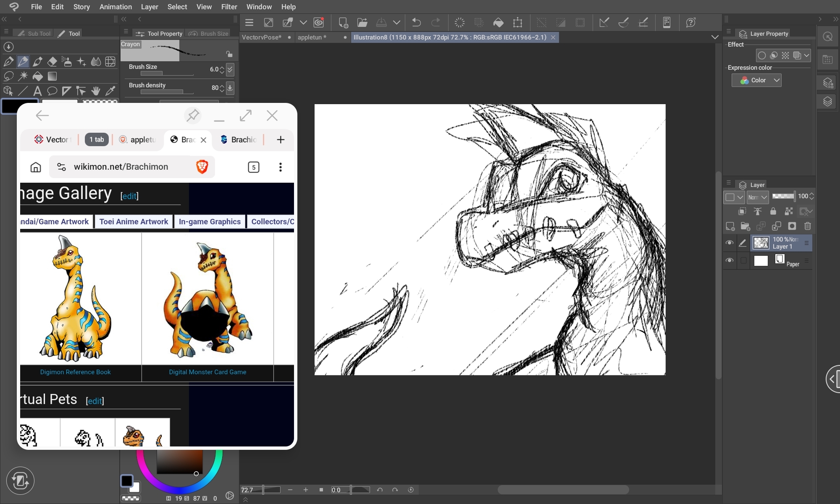Expand the canvas tabs list chevron
840x504 pixels.
[715, 37]
